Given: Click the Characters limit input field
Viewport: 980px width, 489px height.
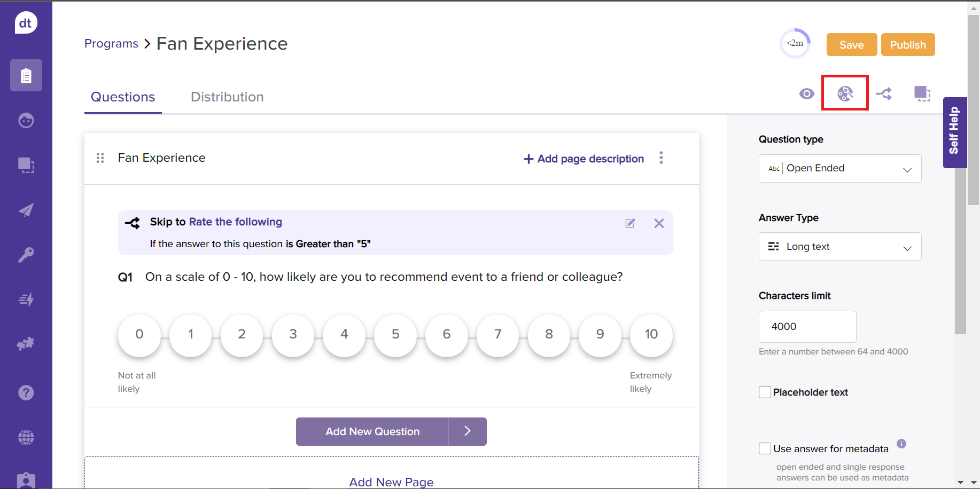Looking at the screenshot, I should coord(807,327).
